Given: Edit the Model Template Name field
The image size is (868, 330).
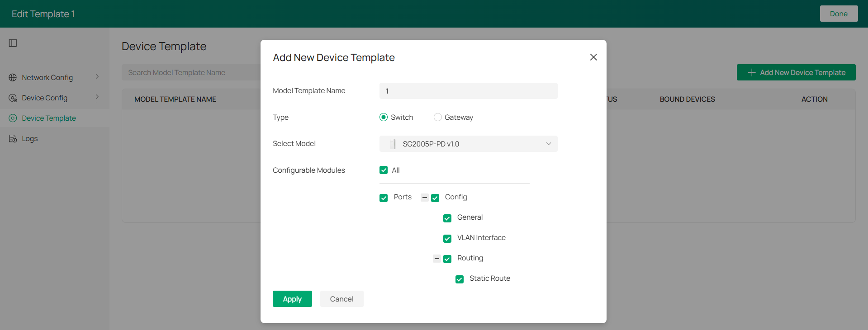Looking at the screenshot, I should coord(468,91).
